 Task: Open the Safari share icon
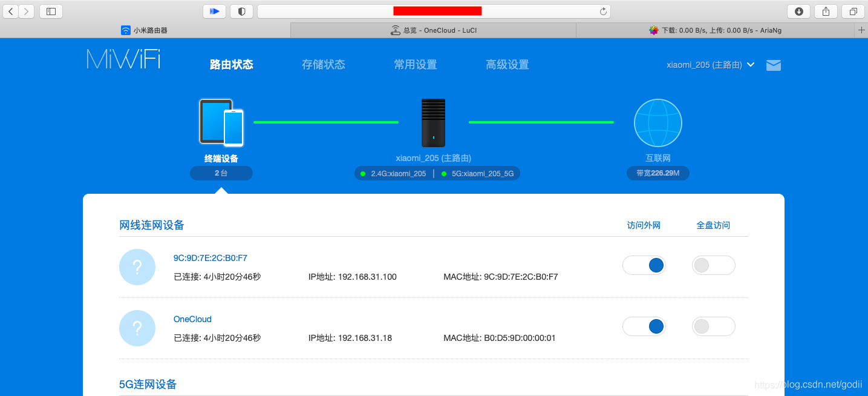[x=826, y=11]
